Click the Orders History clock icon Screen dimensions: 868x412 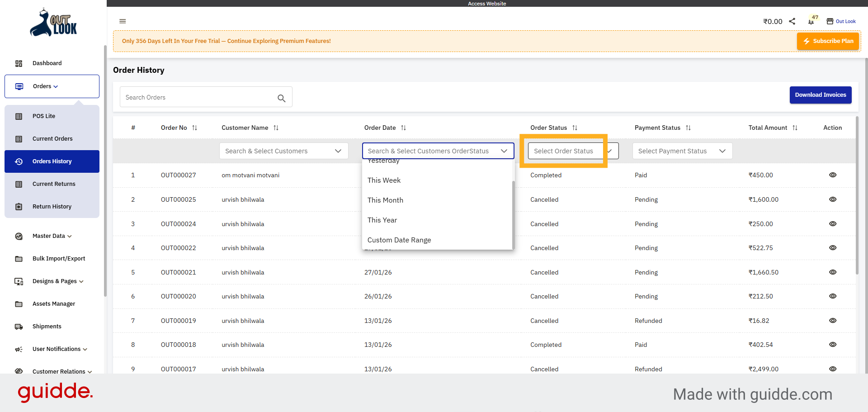tap(19, 161)
